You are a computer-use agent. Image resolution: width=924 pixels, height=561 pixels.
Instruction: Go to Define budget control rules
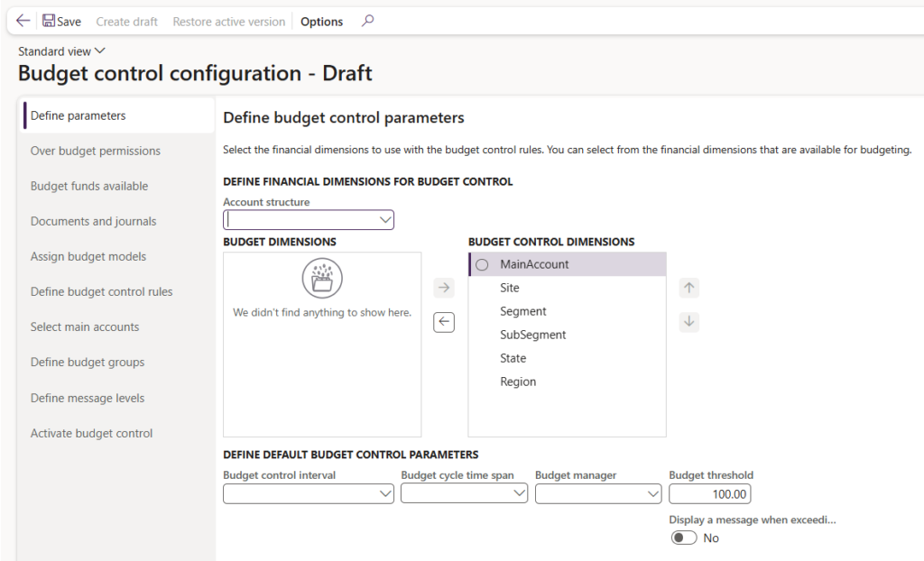point(101,291)
